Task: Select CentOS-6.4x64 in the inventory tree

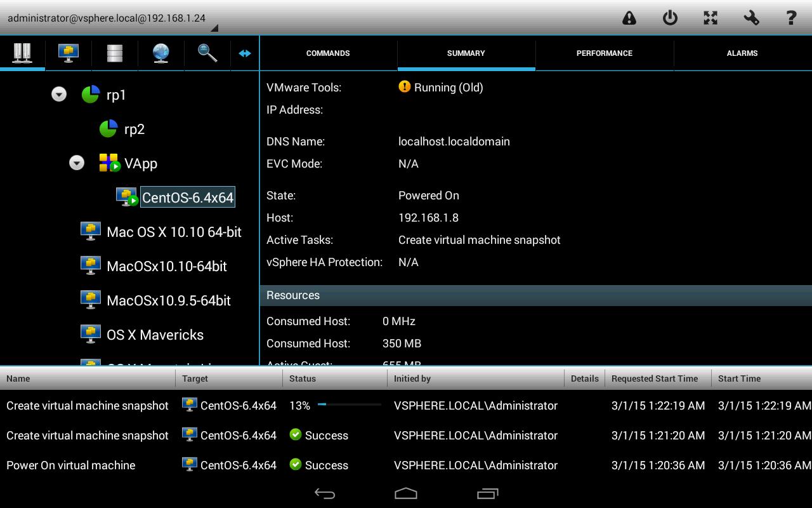Action: click(188, 197)
